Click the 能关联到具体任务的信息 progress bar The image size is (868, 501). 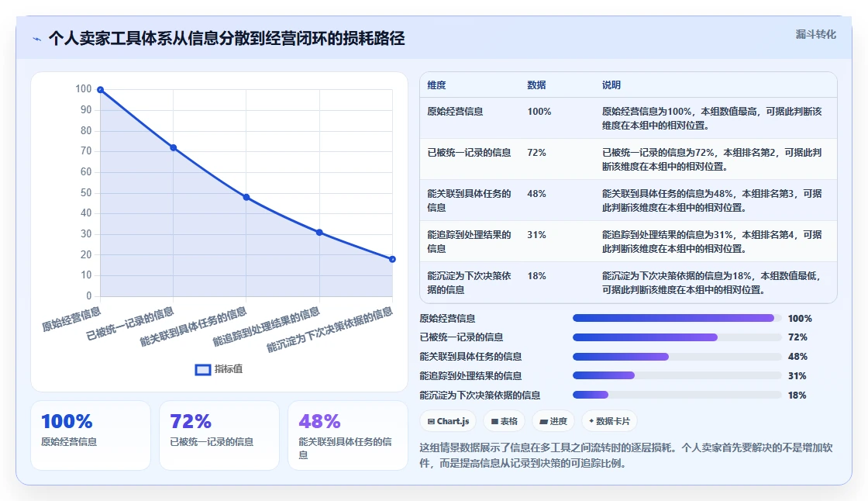tap(677, 357)
